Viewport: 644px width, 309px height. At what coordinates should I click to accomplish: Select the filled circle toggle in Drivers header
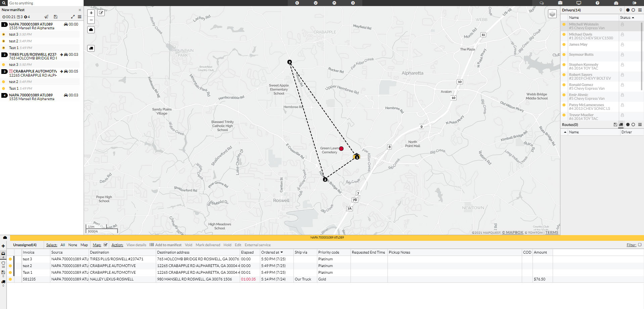click(628, 10)
